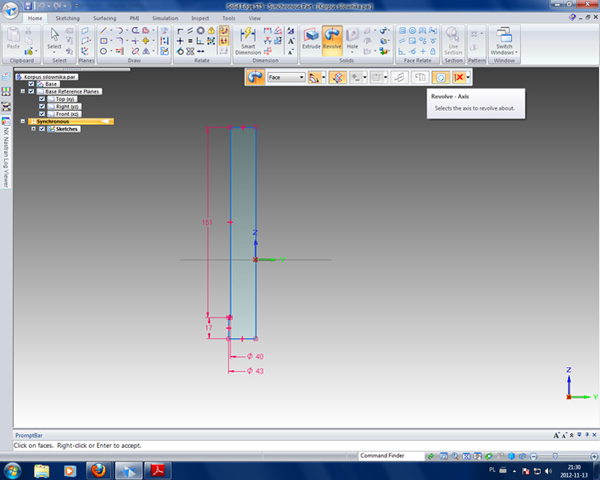
Task: Toggle Relationship Handles in Relate group
Action: pyautogui.click(x=224, y=41)
